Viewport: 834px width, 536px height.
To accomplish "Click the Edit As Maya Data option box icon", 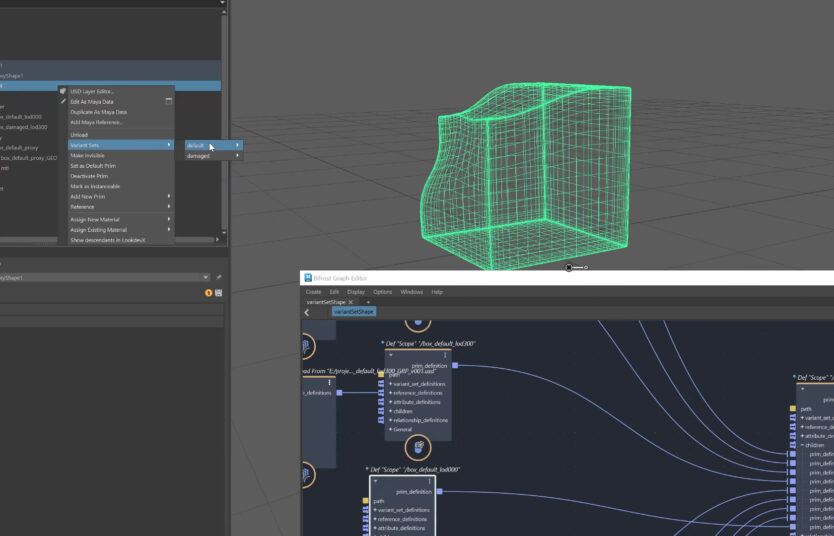I will pos(170,101).
